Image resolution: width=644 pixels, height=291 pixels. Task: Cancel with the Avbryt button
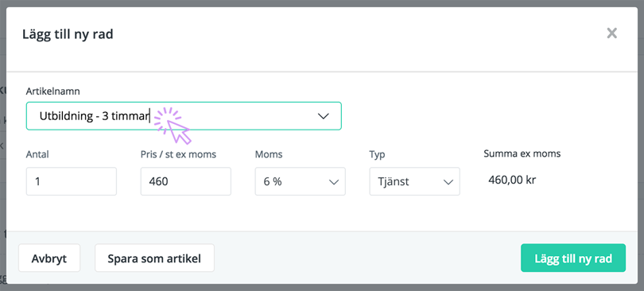point(49,258)
